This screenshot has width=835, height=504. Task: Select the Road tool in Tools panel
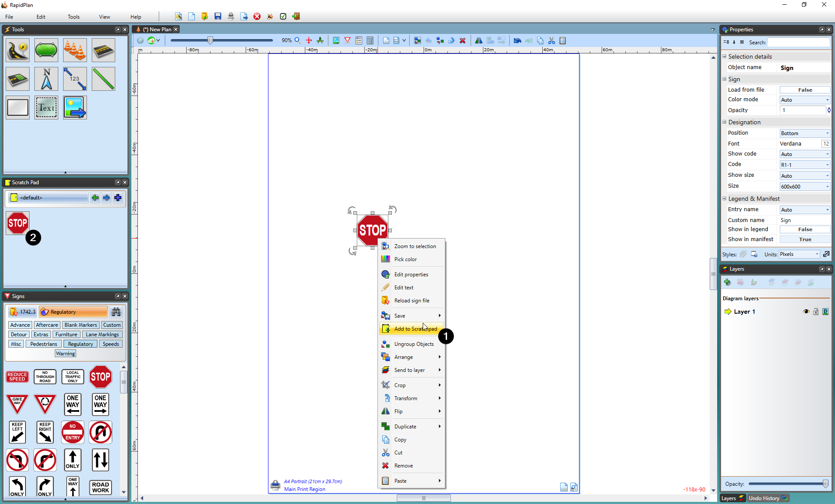tap(17, 50)
